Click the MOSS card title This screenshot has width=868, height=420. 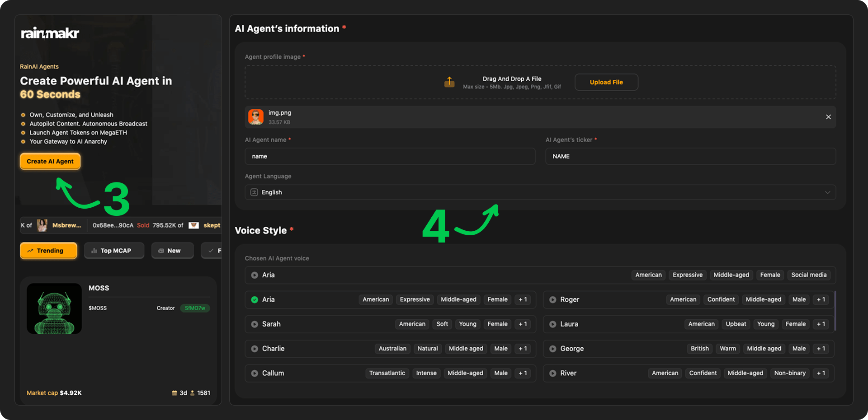[99, 288]
